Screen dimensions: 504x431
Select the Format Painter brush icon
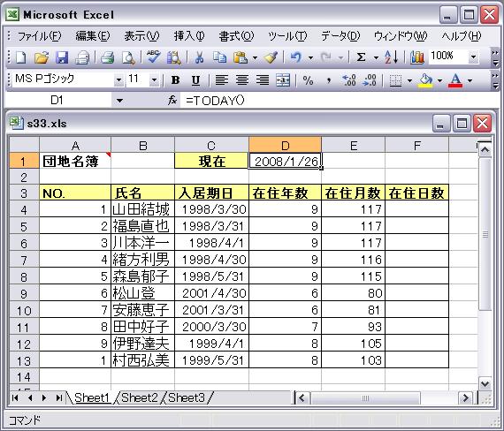click(271, 57)
